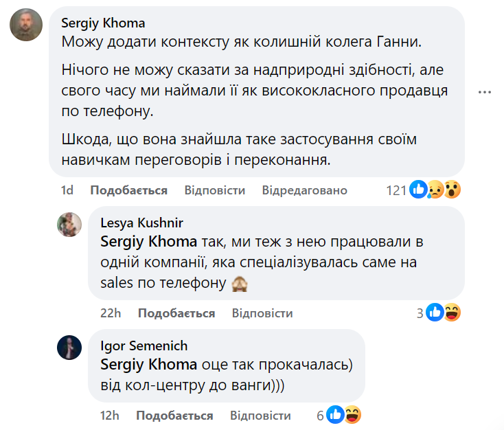
Task: Click the laughing emoji reaction on Lesya's reply
Action: (x=451, y=313)
